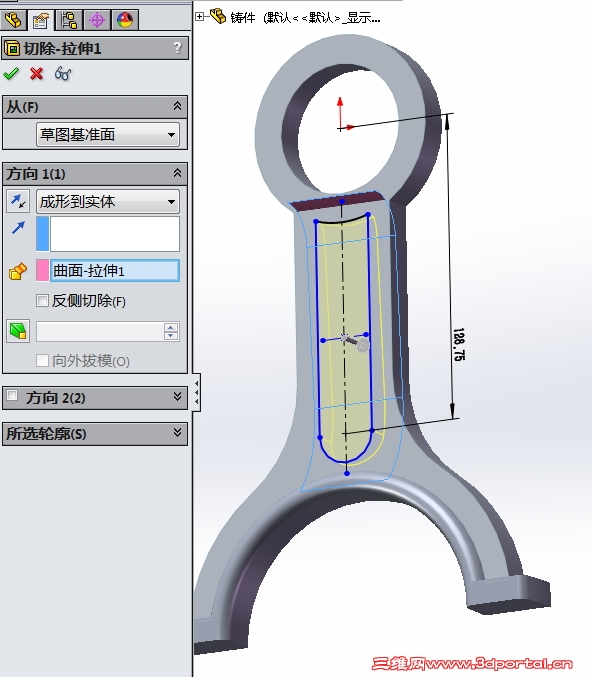The width and height of the screenshot is (592, 677).
Task: Increase draft angle with up spinner
Action: [171, 327]
